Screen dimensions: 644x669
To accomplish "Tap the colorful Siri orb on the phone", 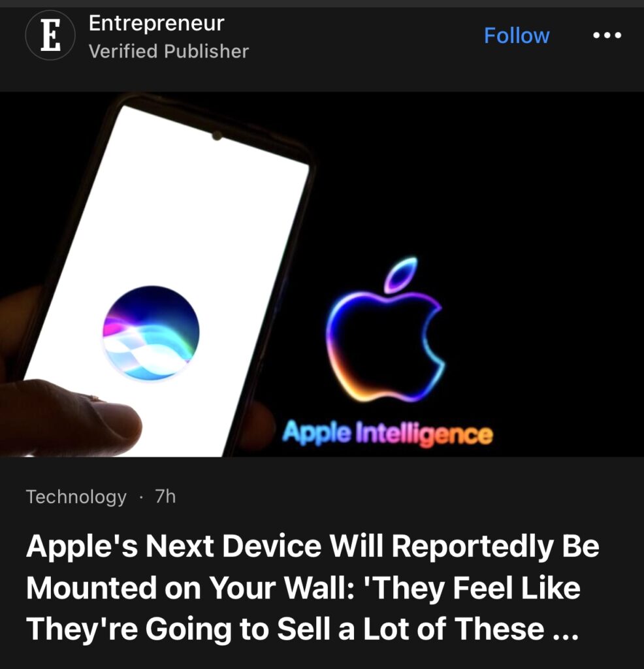I will pos(151,333).
